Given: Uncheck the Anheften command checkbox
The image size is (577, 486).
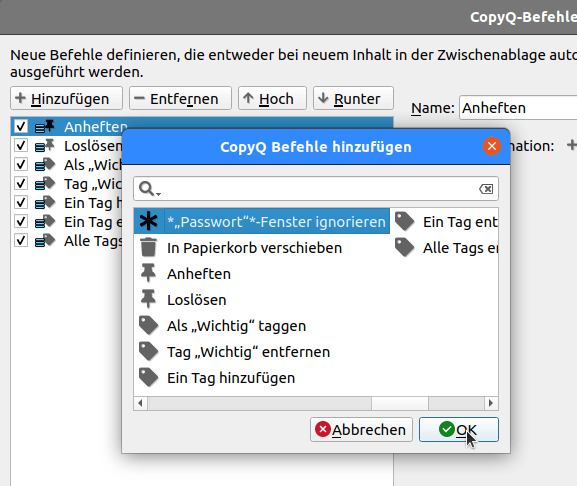Looking at the screenshot, I should tap(21, 126).
